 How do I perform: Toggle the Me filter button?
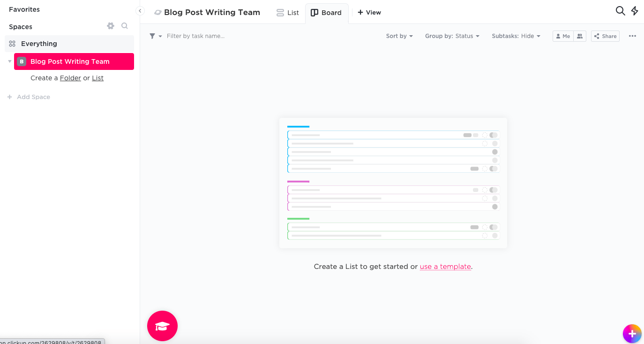pyautogui.click(x=563, y=36)
